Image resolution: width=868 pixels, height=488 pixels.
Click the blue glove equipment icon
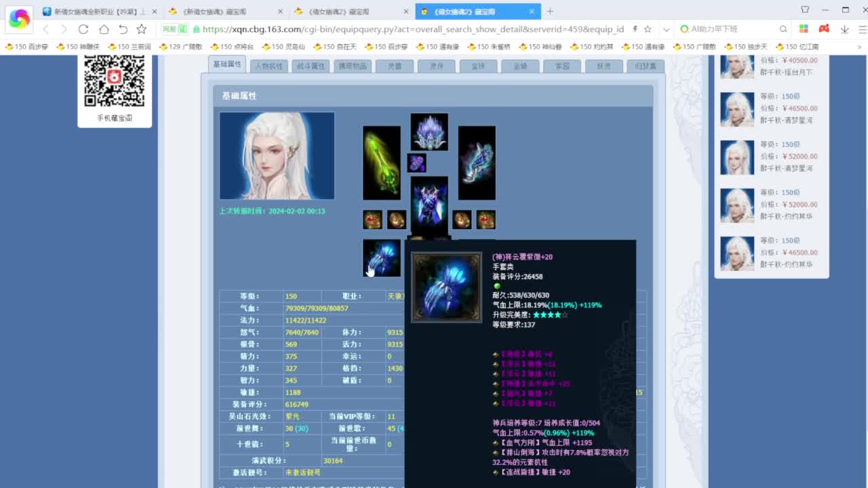click(x=382, y=258)
